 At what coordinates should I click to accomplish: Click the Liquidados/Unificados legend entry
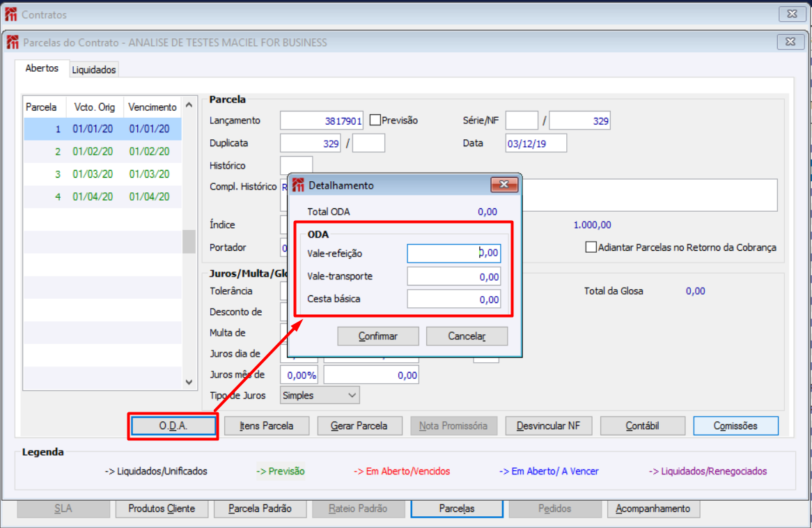coord(156,471)
